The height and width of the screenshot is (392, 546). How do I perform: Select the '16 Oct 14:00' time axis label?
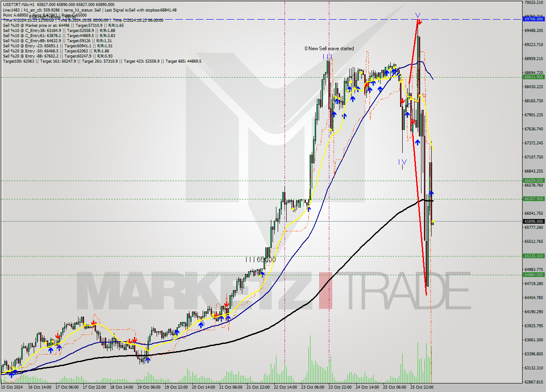[x=40, y=387]
